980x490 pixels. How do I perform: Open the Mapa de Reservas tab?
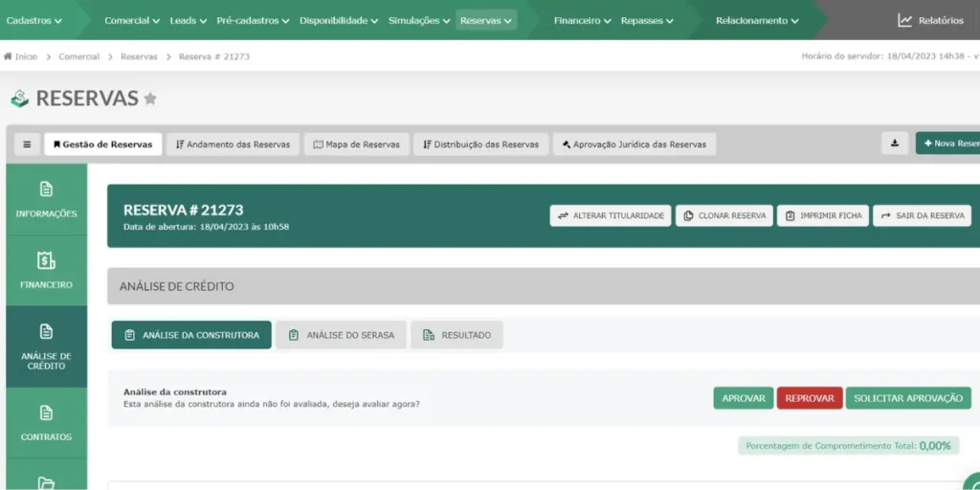pyautogui.click(x=356, y=144)
